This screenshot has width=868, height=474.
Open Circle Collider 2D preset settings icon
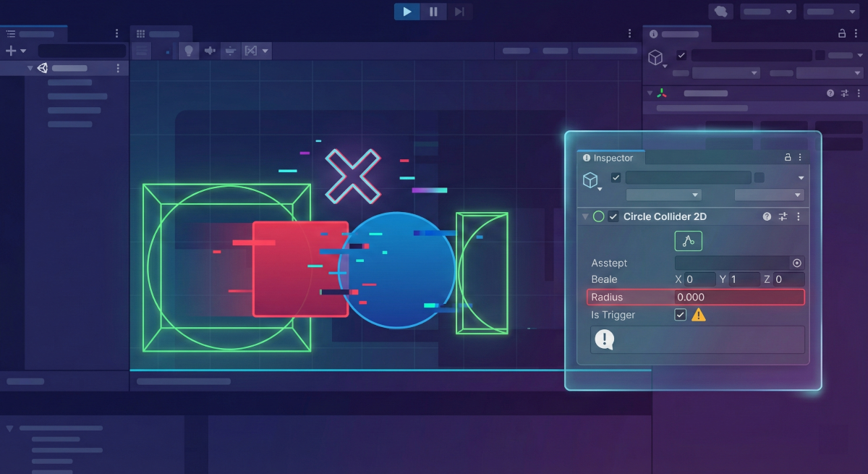pos(783,216)
